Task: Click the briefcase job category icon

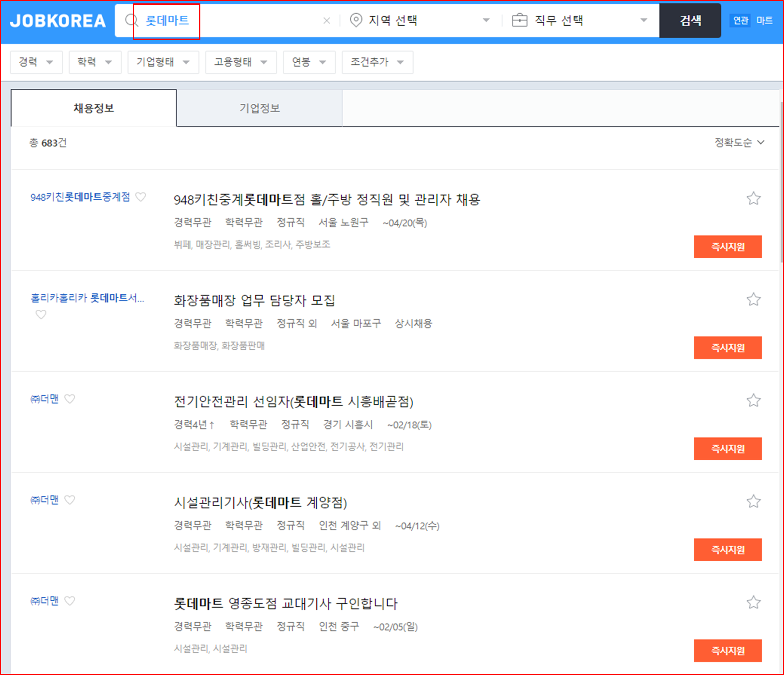Action: point(519,20)
